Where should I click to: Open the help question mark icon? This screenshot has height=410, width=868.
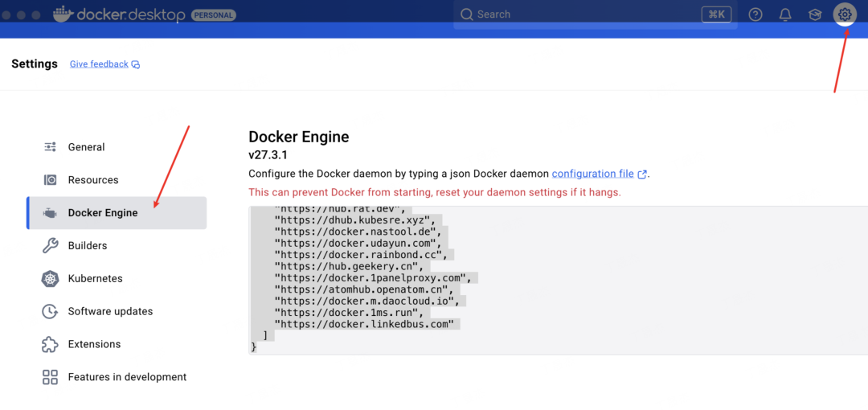point(755,14)
